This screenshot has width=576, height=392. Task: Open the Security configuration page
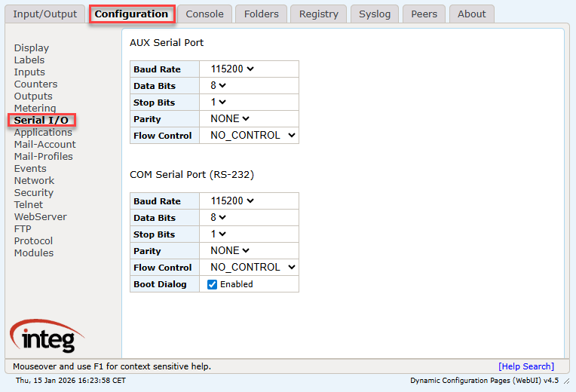[33, 193]
